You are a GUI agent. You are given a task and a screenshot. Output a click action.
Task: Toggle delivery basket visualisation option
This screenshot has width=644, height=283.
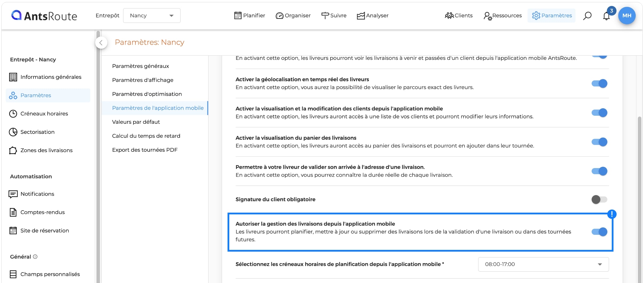tap(599, 142)
